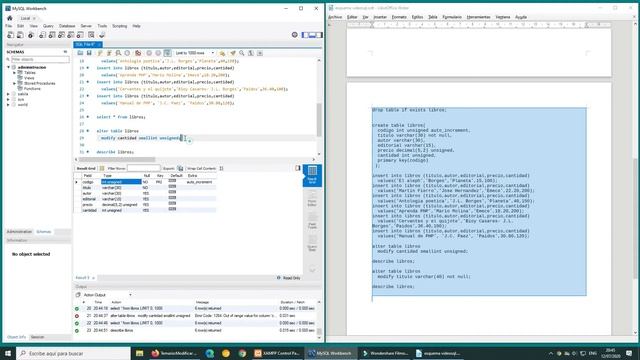
Task: Click the create new schema icon
Action: pos(42,35)
